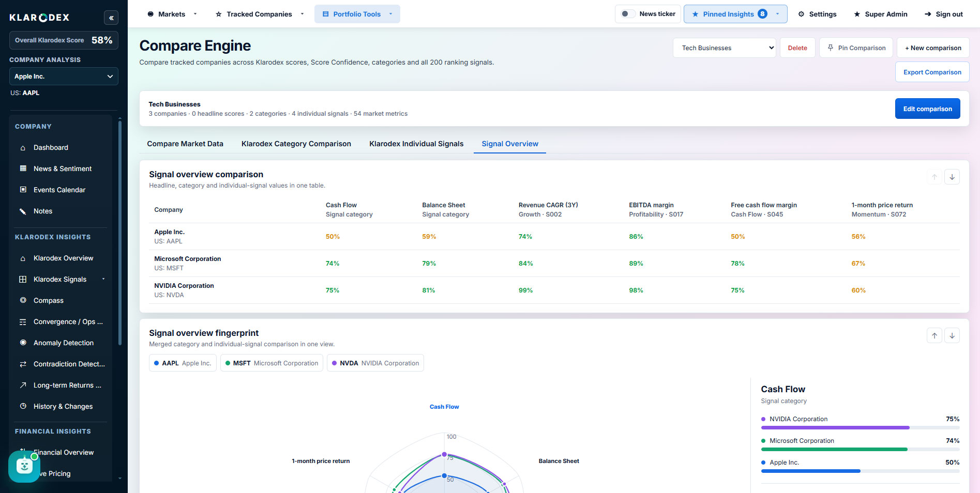Click the Settings gear icon
Image resolution: width=980 pixels, height=493 pixels.
(801, 14)
